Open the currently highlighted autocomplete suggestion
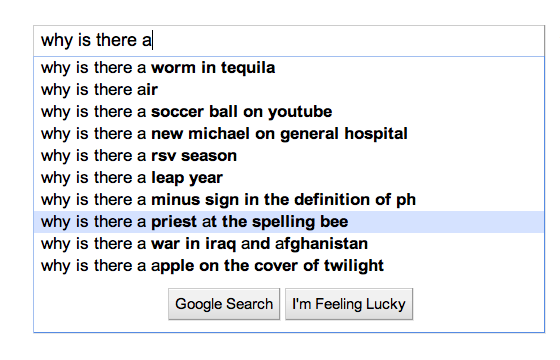Screen dimensions: 560x360 coord(289,222)
